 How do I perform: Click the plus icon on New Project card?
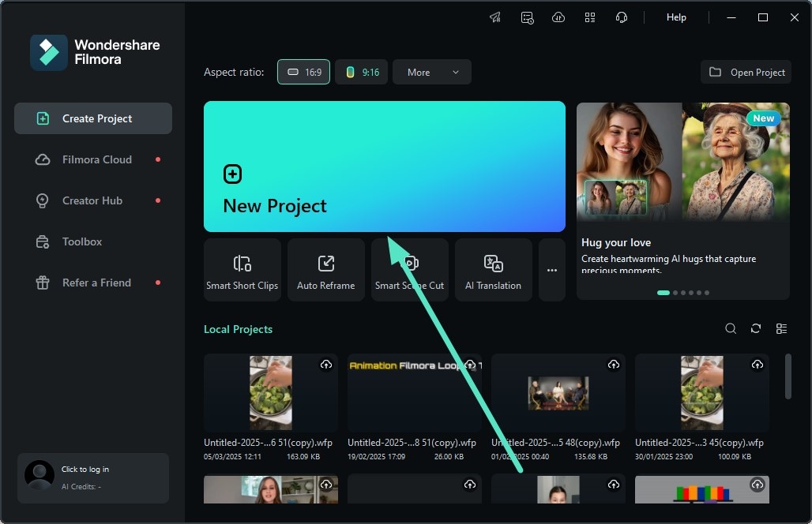tap(232, 174)
